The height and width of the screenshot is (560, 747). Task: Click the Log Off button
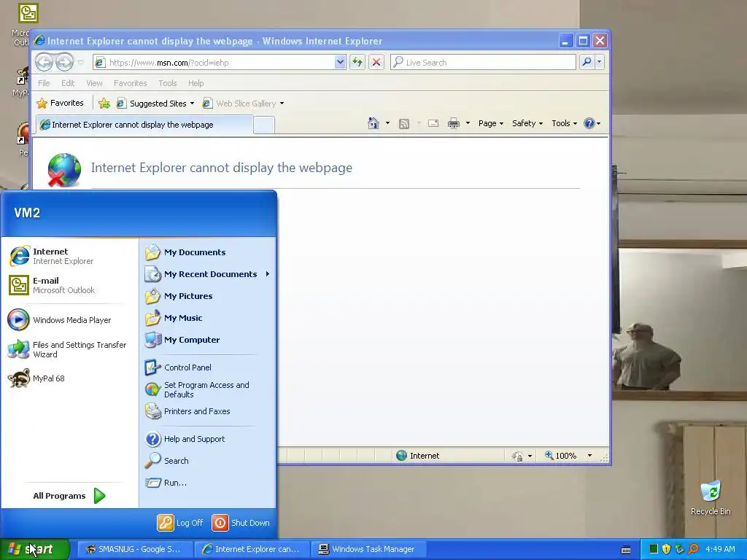pyautogui.click(x=180, y=523)
